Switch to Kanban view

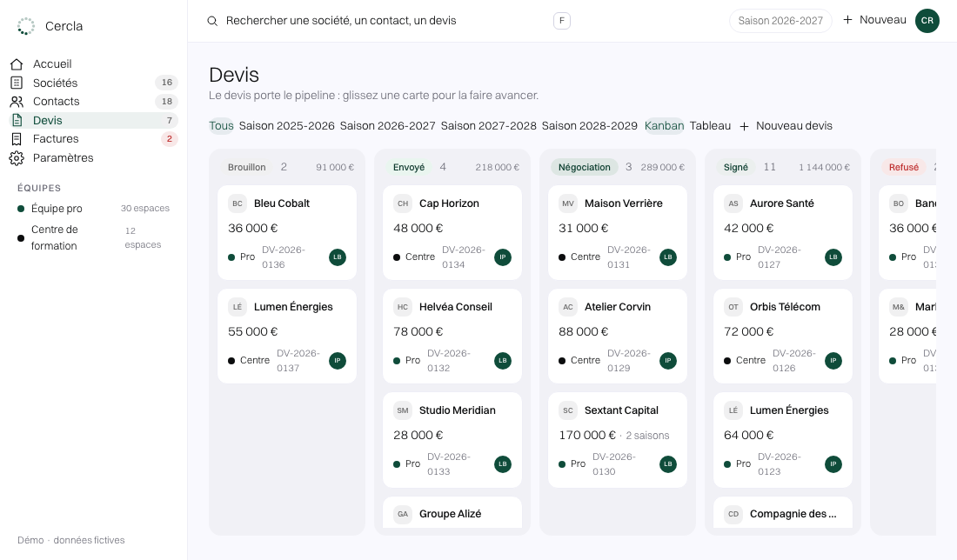(x=664, y=126)
